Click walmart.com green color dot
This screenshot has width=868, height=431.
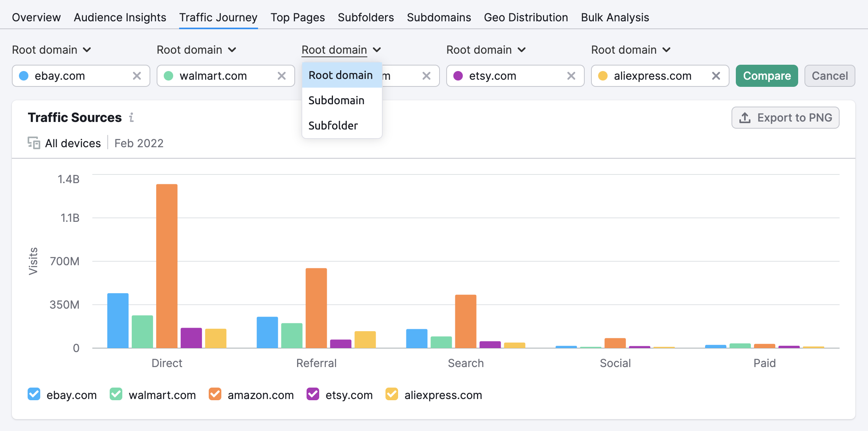[x=168, y=76]
